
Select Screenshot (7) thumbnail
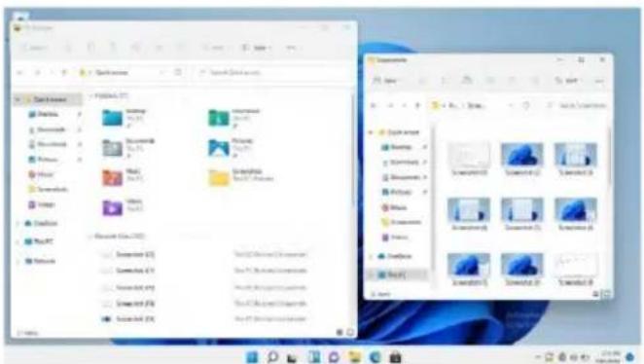[469, 269]
